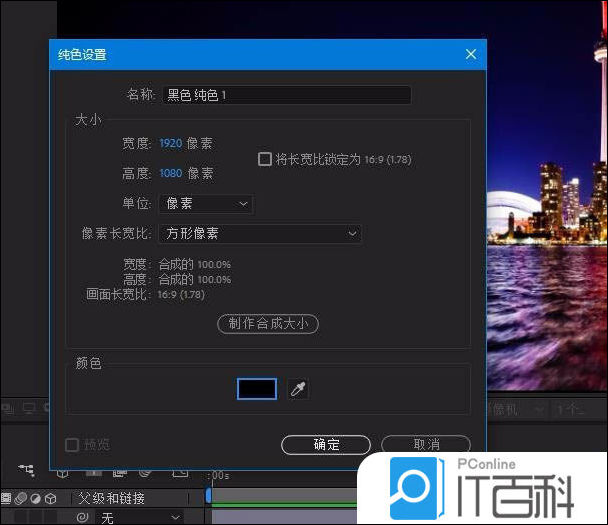Click the frame blending switch column icon

(6, 498)
